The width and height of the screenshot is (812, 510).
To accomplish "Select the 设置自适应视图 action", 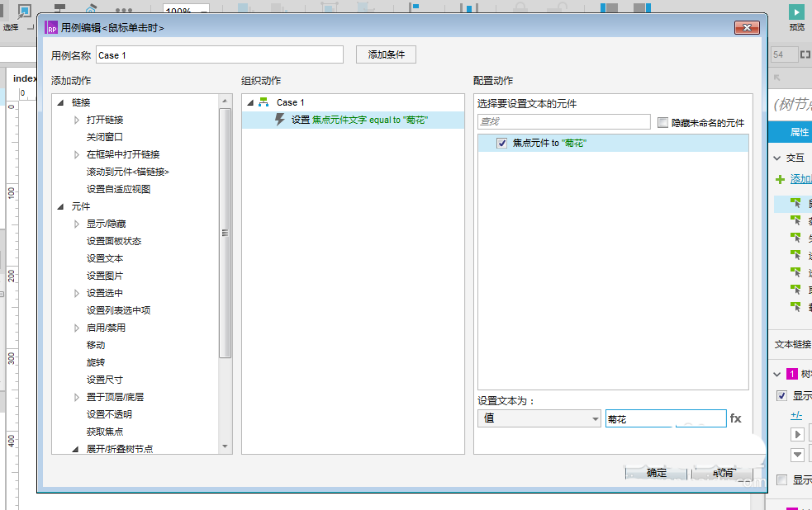I will tap(119, 189).
